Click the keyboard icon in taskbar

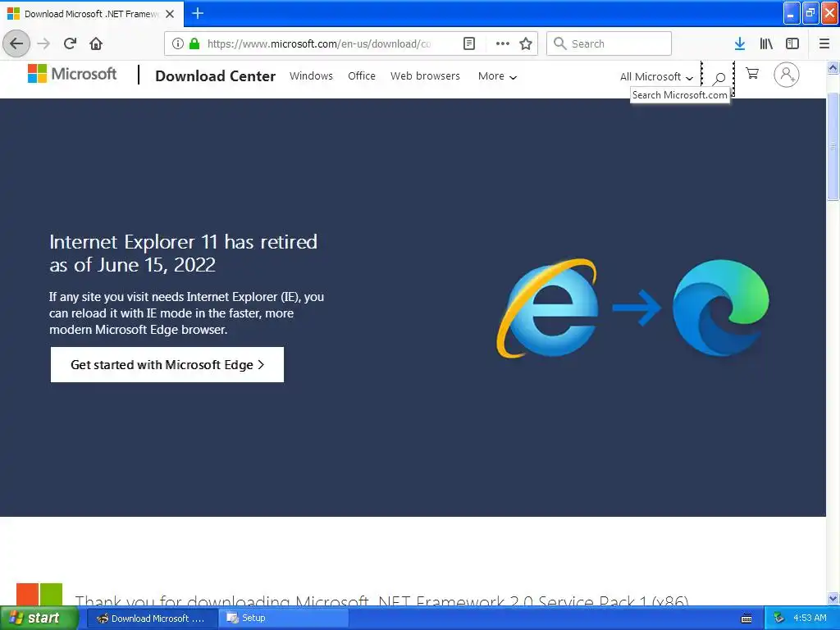coord(746,619)
